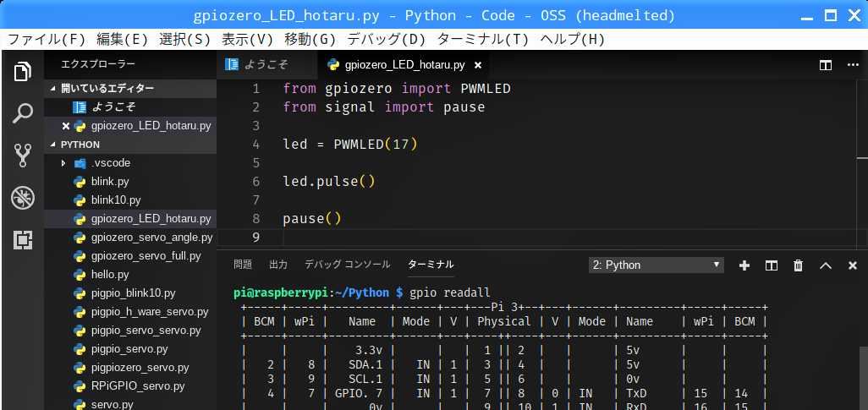868x410 pixels.
Task: Click line number 4 in the gutter
Action: point(255,145)
